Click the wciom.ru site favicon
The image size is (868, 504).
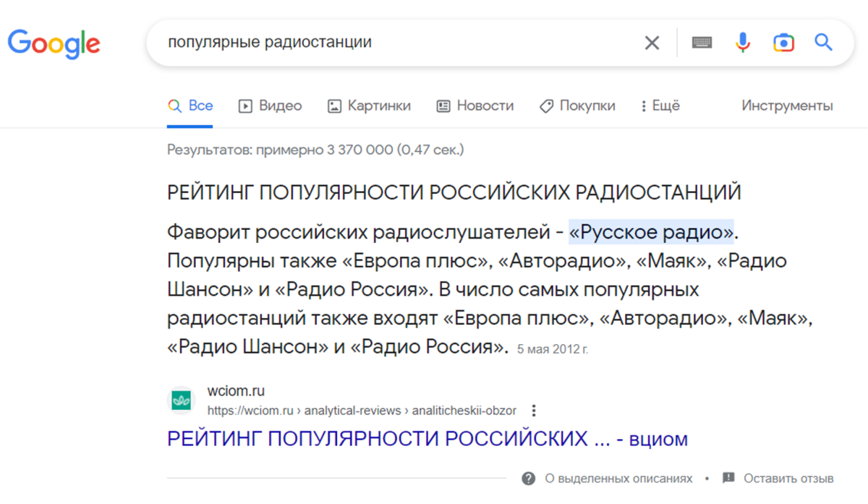(x=182, y=400)
